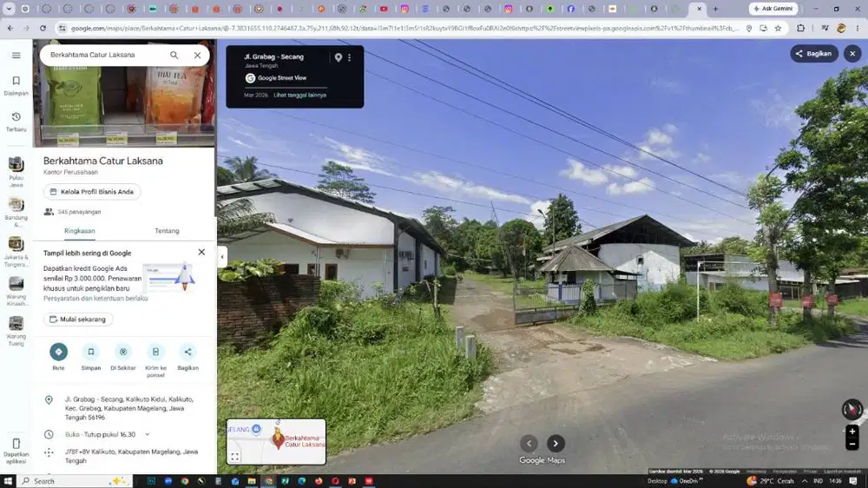The image size is (868, 488).
Task: Switch to the Tentang tab
Action: (167, 231)
